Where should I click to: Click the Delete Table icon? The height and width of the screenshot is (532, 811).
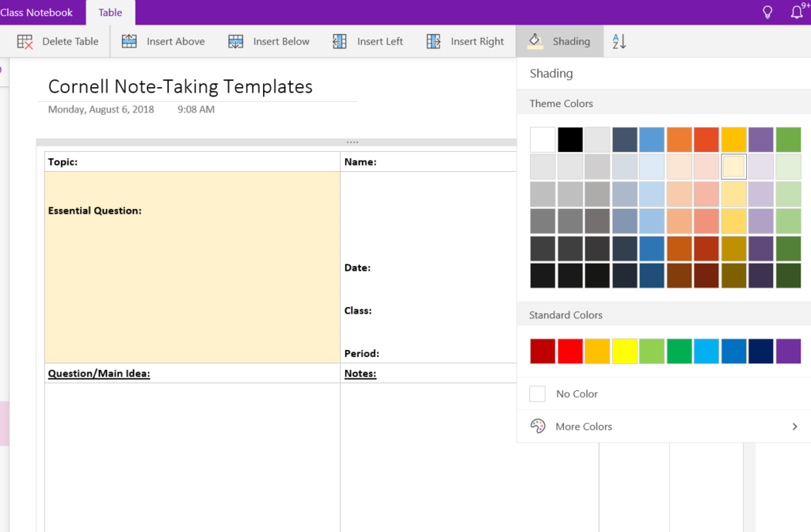[25, 41]
